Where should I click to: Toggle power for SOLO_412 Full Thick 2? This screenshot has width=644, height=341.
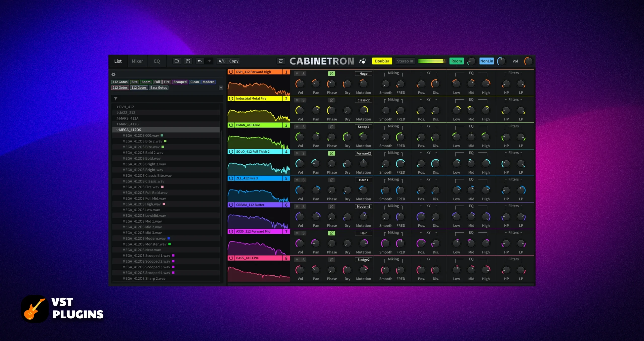(231, 152)
